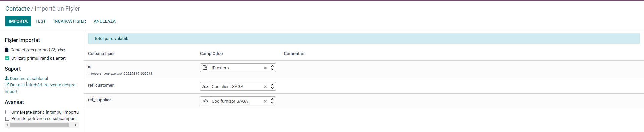Clear the Cod client SAGA field selection
This screenshot has height=132, width=644.
pos(265,87)
